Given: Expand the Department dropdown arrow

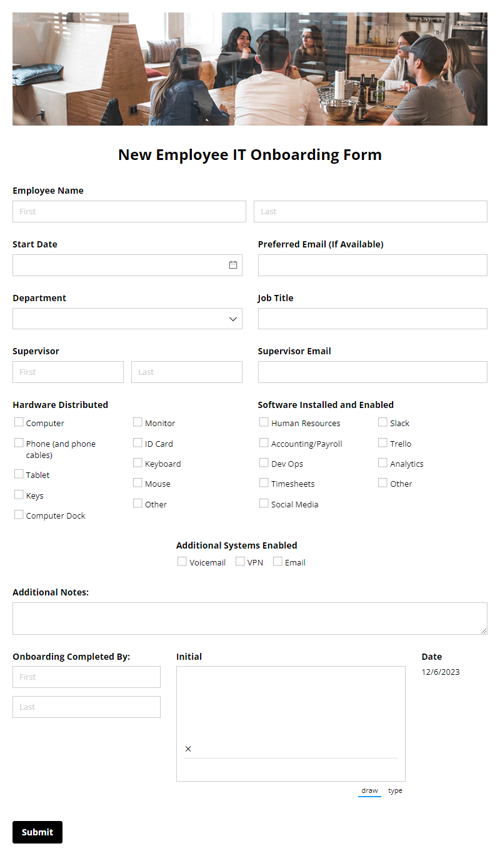Looking at the screenshot, I should [233, 319].
